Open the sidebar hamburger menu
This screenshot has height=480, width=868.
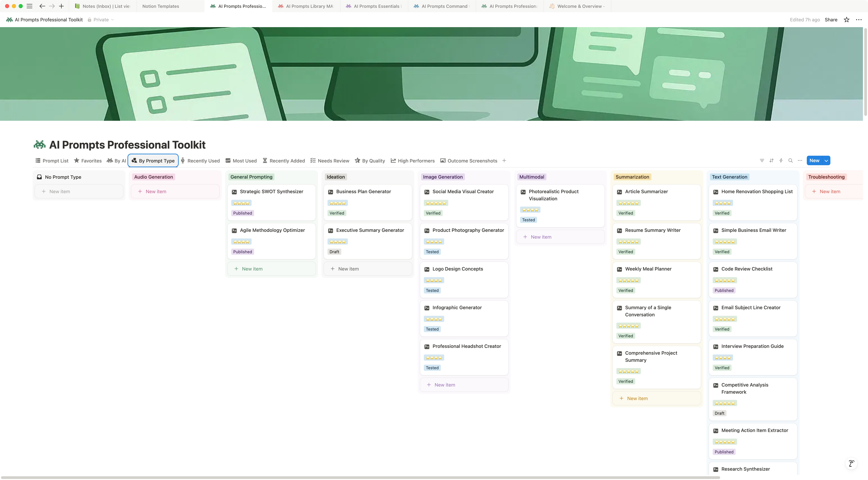tap(30, 6)
